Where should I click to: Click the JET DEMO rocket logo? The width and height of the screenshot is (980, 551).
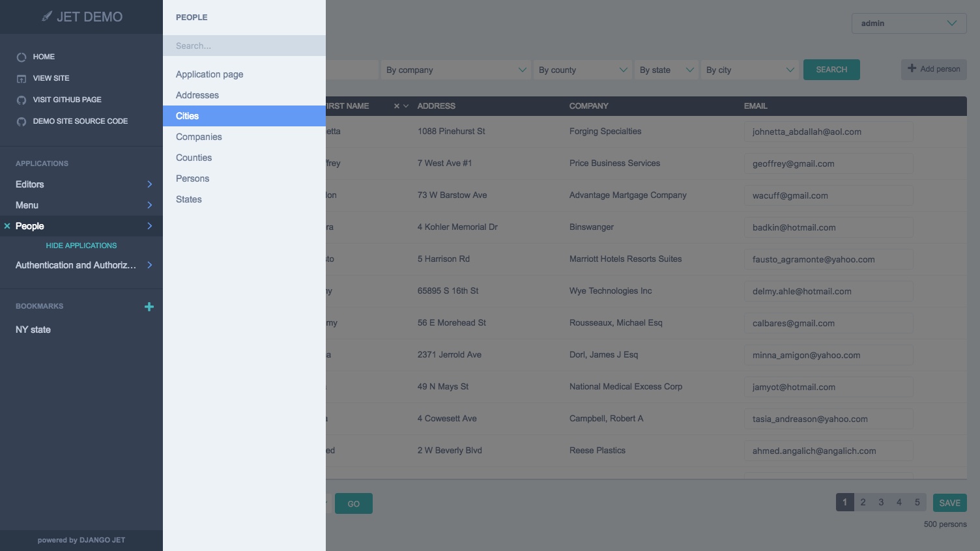[47, 17]
